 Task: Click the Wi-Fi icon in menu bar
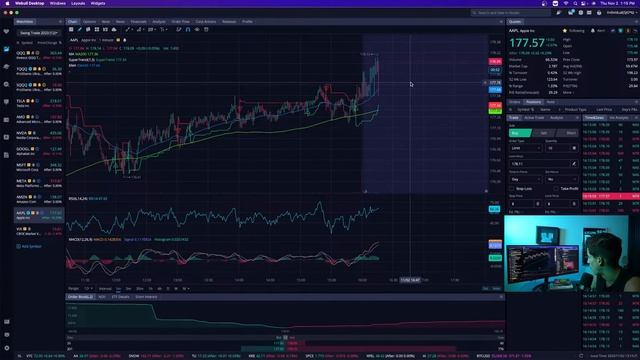566,3
